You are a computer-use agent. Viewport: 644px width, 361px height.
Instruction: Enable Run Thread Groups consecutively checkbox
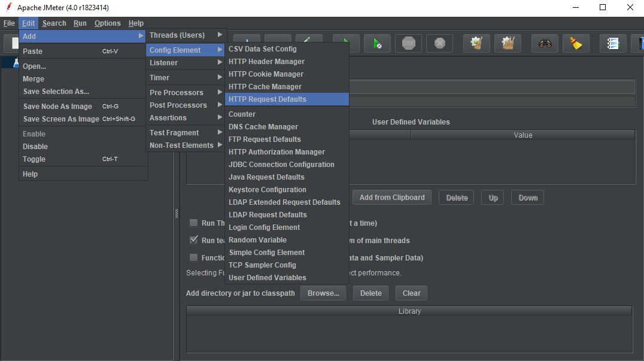(x=194, y=223)
